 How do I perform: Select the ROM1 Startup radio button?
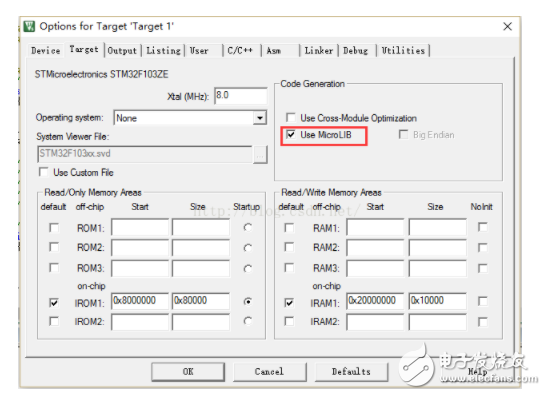coord(248,228)
